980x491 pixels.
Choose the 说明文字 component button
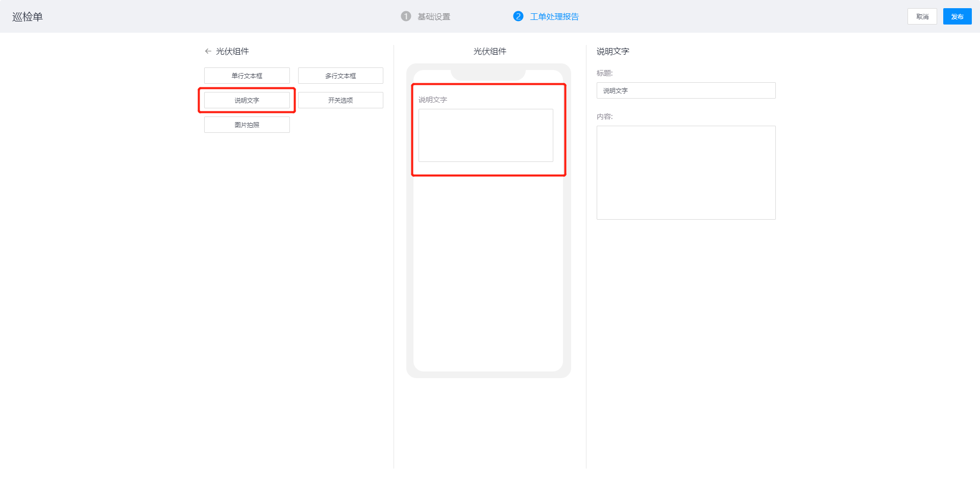click(247, 100)
